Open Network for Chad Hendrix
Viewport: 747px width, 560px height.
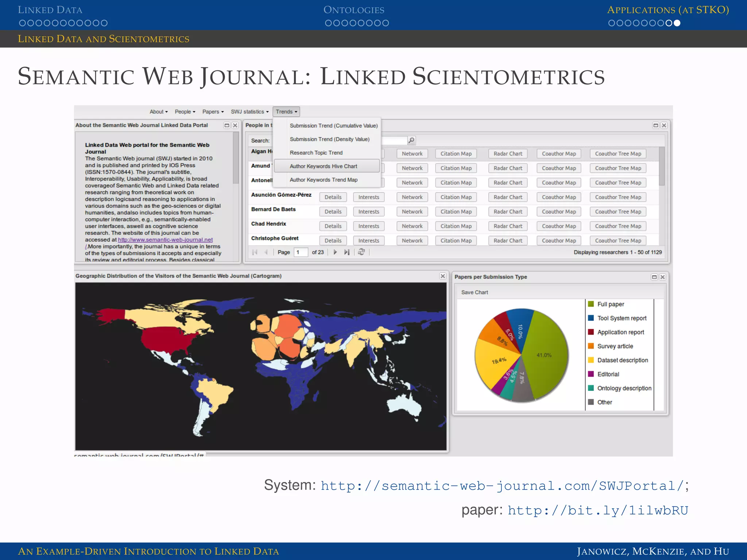pos(412,226)
